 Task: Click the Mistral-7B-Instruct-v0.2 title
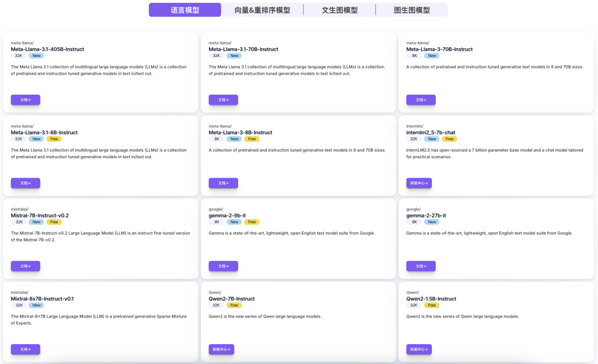tap(40, 215)
